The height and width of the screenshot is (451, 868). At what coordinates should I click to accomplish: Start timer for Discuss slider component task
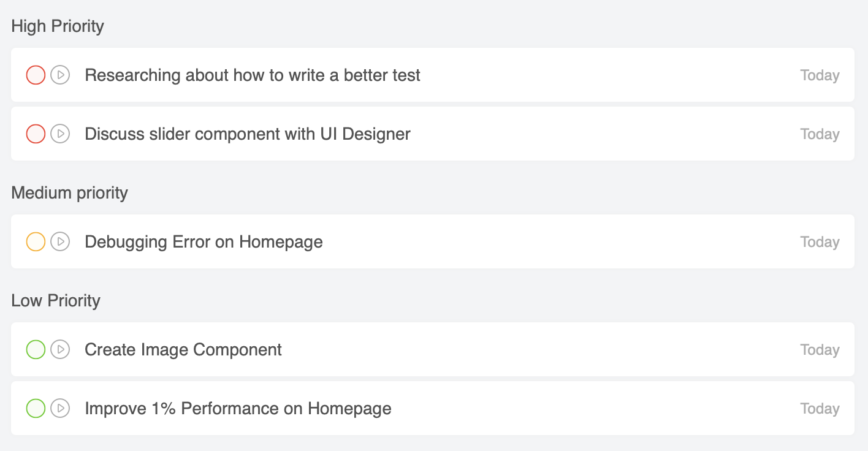click(60, 134)
